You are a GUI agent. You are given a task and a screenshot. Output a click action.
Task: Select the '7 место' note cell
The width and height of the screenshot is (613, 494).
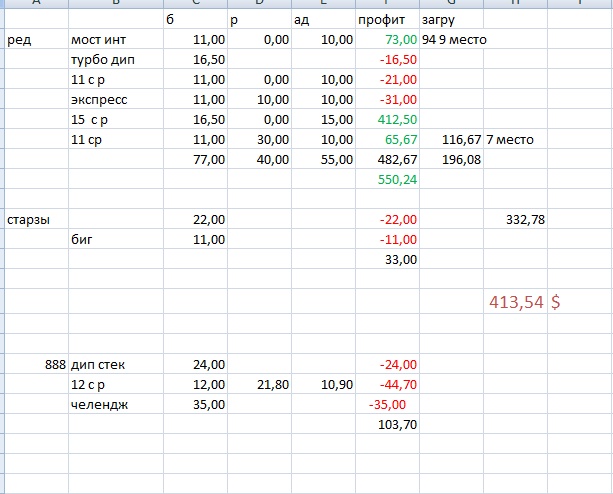point(515,139)
